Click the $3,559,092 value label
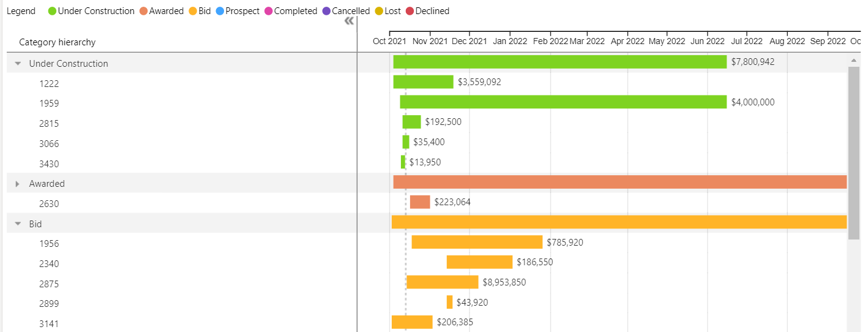This screenshot has height=332, width=868. (479, 82)
